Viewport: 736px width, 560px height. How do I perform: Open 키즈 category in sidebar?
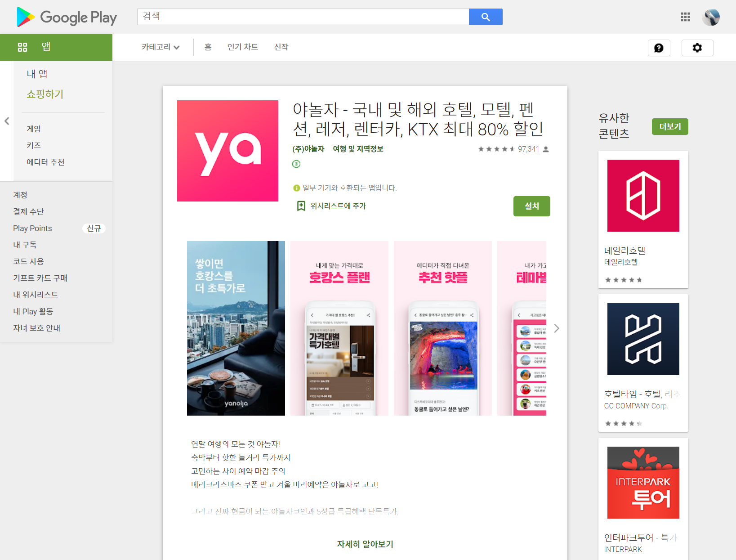click(34, 145)
